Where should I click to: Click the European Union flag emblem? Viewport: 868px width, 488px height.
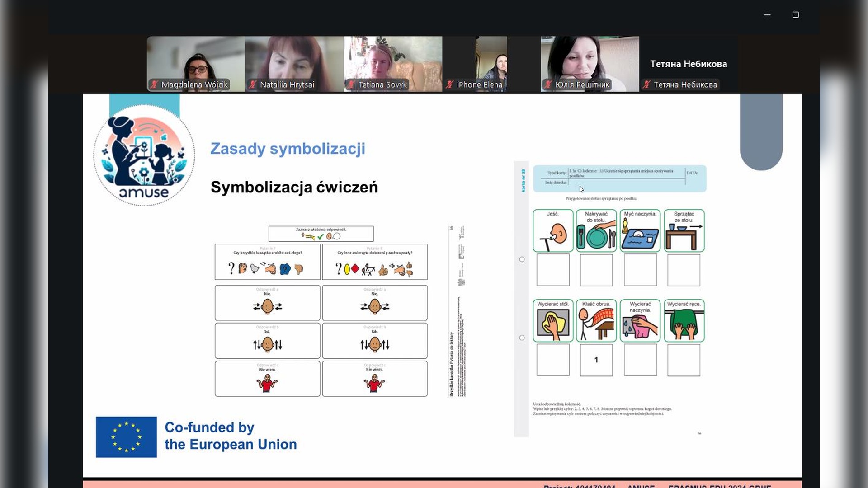click(126, 437)
